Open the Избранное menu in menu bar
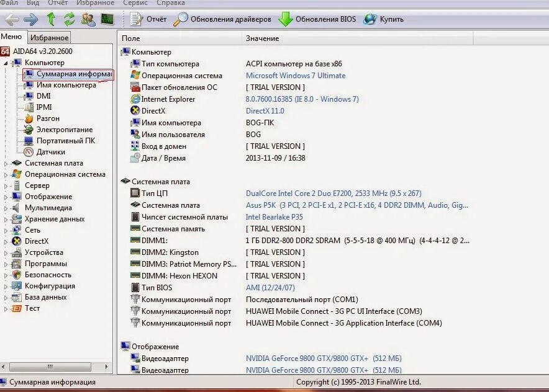 (95, 3)
